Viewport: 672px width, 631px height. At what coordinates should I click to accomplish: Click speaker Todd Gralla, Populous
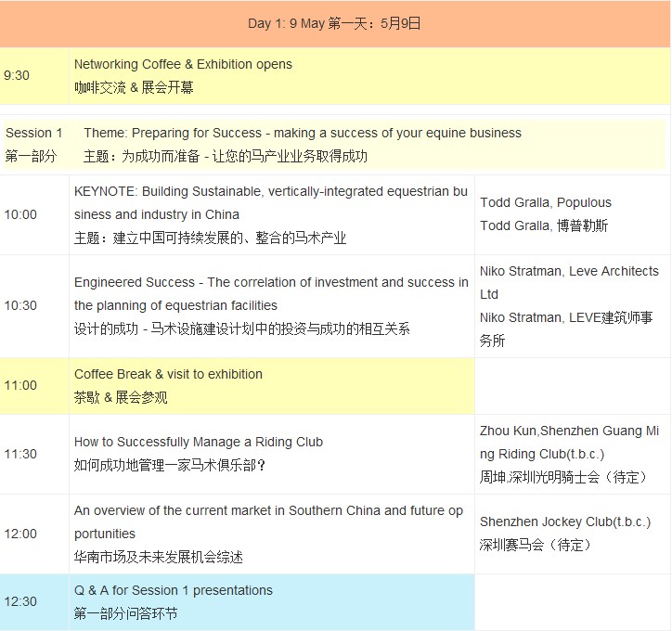pyautogui.click(x=546, y=202)
